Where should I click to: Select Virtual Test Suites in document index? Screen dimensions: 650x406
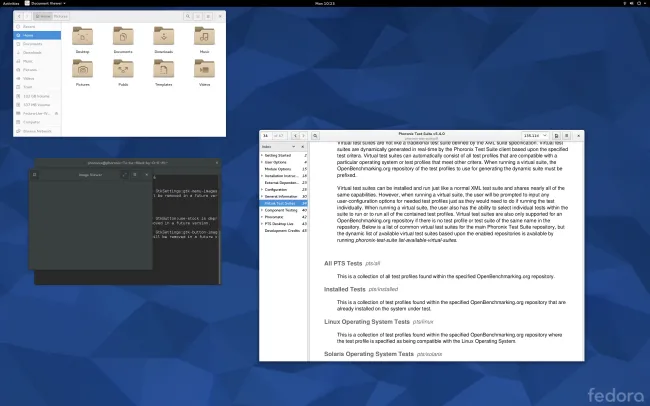(284, 203)
